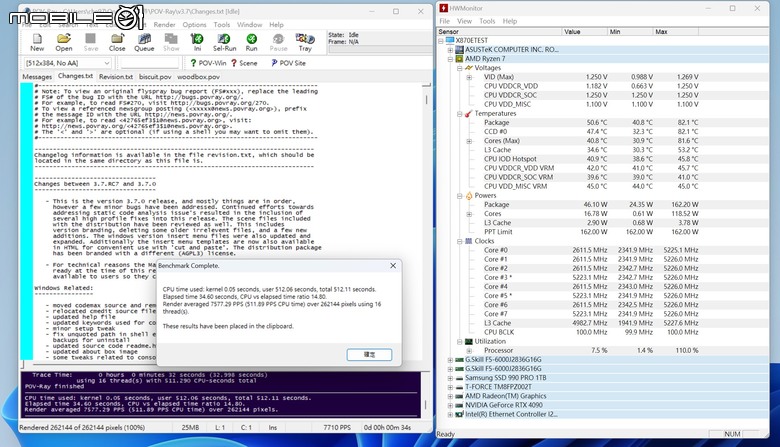This screenshot has height=447, width=780.
Task: Collapse the Utilization section in HWMonitor
Action: 460,342
